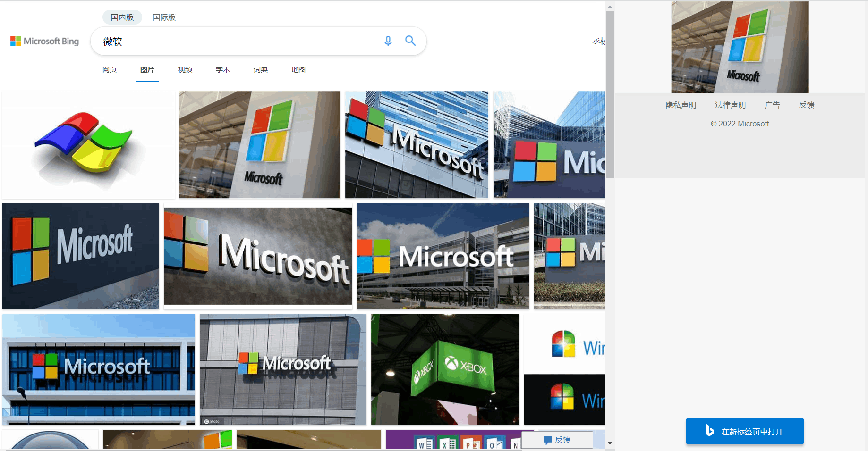Open the Microsoft Bing logo home link
Image resolution: width=868 pixels, height=451 pixels.
coord(45,41)
